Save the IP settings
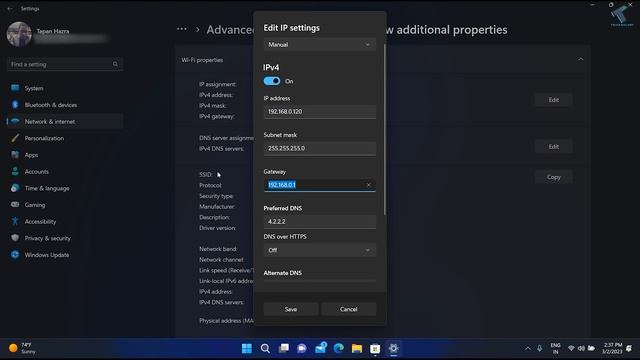 point(291,309)
